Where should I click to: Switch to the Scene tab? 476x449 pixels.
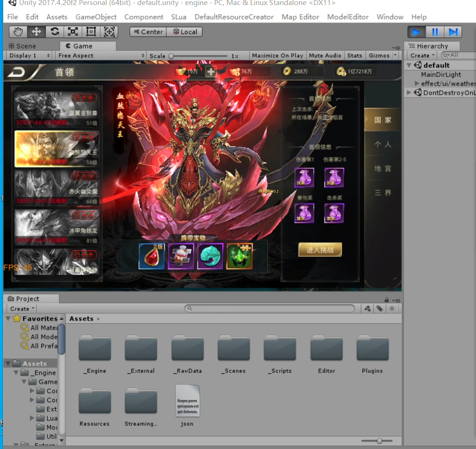click(x=22, y=46)
